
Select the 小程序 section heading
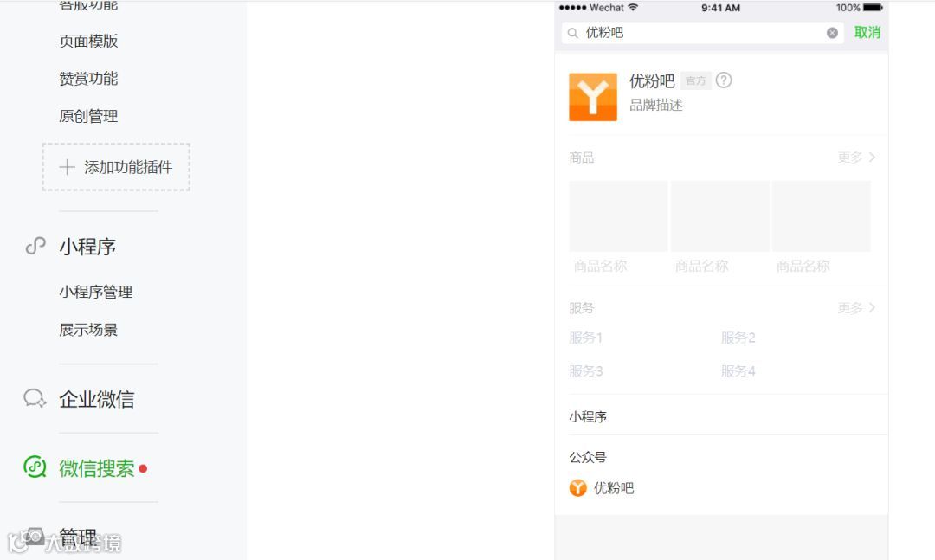tap(87, 247)
